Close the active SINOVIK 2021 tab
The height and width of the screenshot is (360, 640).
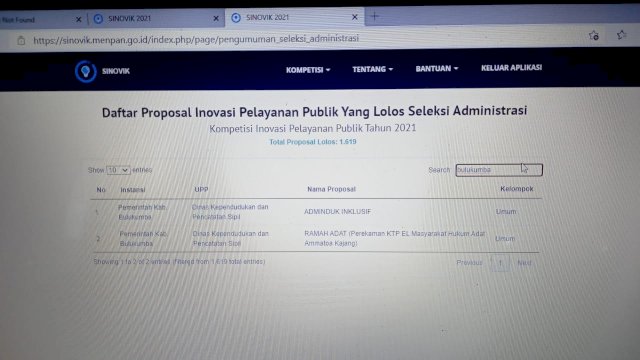354,17
